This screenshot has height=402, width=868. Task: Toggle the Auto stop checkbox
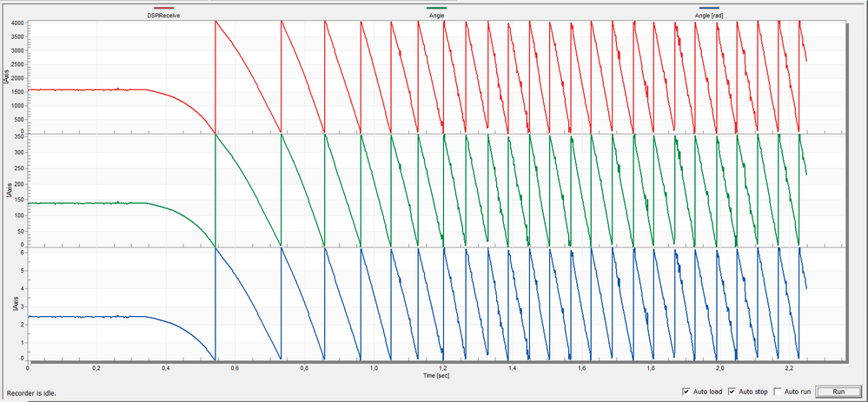[732, 392]
